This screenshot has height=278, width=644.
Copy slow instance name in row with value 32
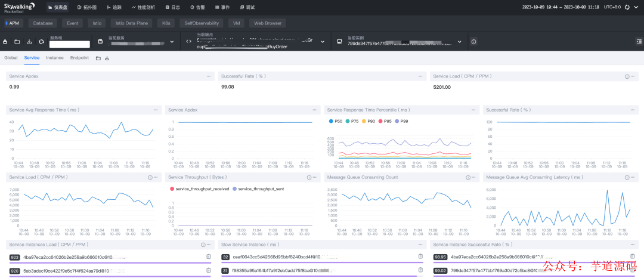[x=420, y=257]
